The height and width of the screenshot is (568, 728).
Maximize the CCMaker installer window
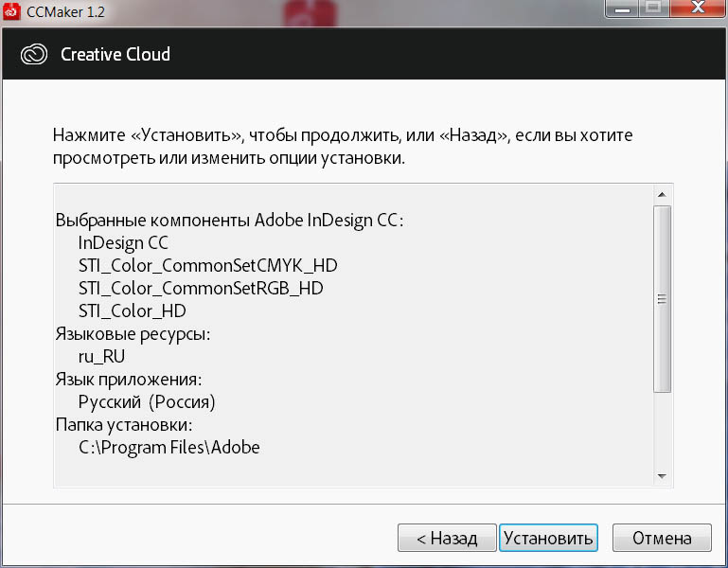click(x=653, y=9)
